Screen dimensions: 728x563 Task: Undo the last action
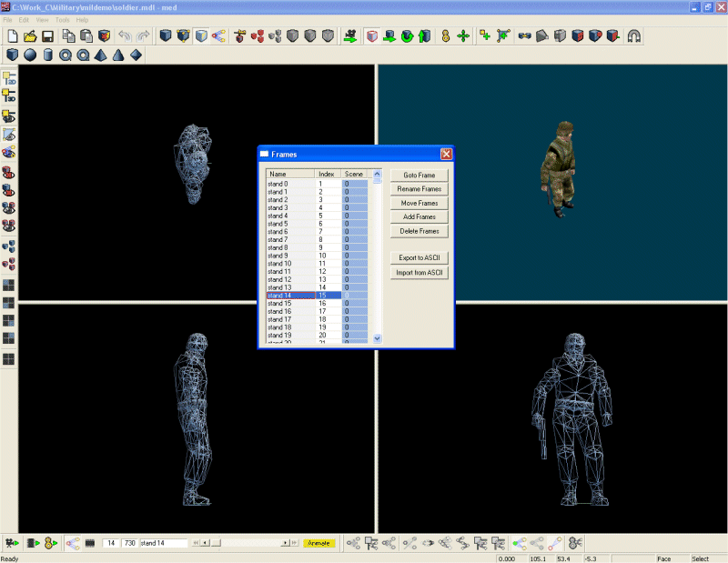125,36
